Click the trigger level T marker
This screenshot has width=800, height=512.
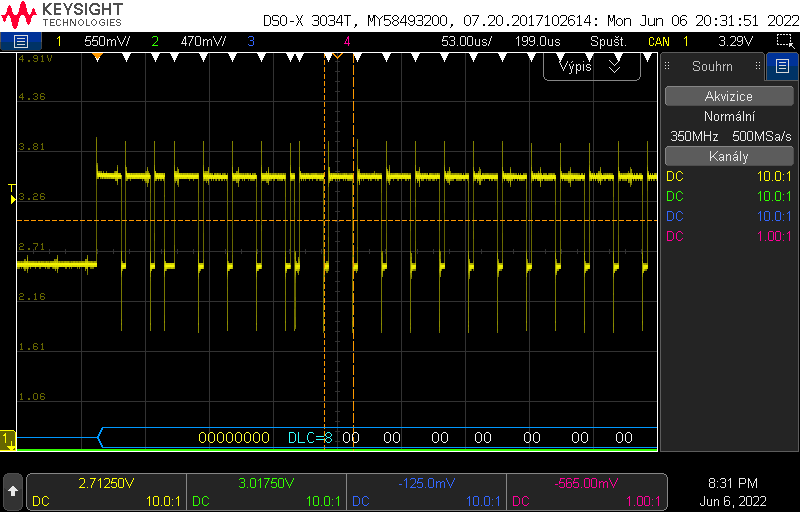point(13,194)
